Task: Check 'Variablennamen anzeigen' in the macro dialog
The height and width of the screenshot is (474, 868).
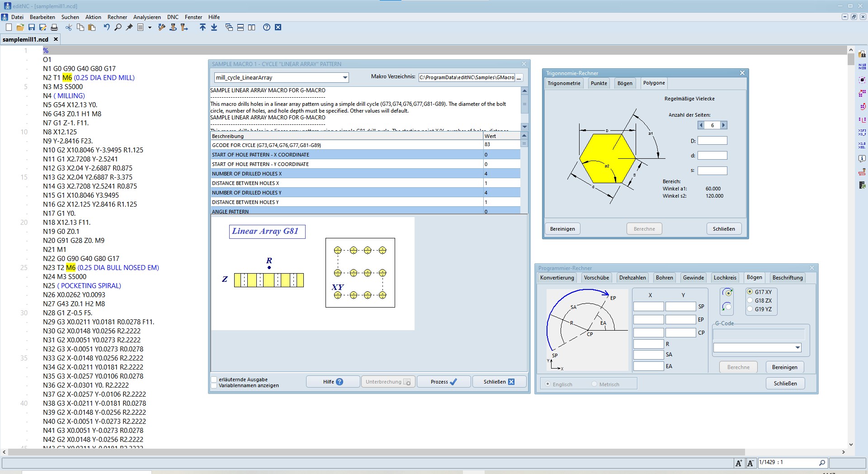Action: (x=214, y=386)
